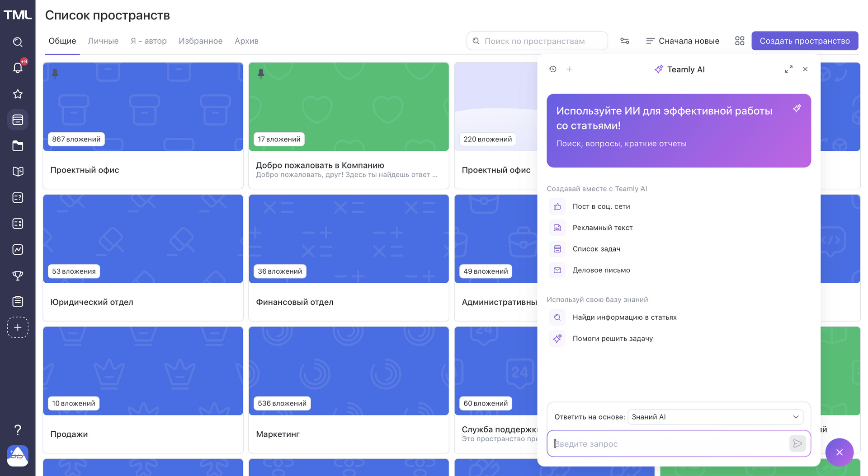Open search from the left sidebar
The height and width of the screenshot is (476, 868).
point(18,42)
